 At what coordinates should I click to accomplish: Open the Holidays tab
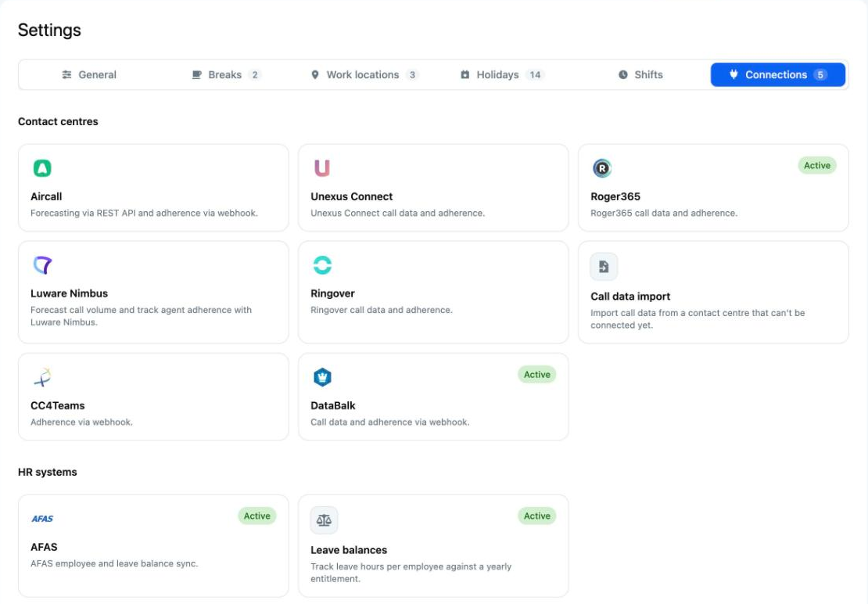(502, 75)
